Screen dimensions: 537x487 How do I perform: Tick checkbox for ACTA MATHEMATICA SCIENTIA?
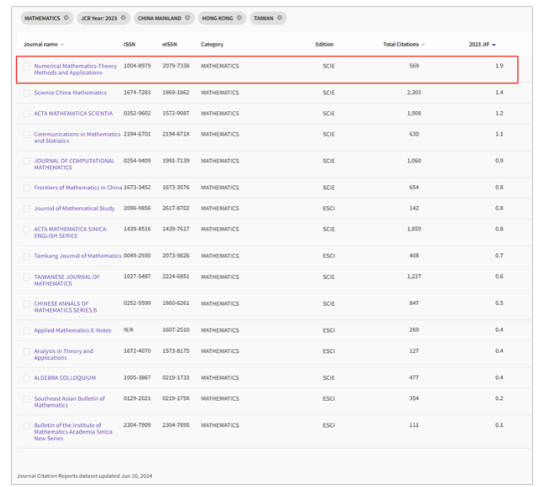27,114
